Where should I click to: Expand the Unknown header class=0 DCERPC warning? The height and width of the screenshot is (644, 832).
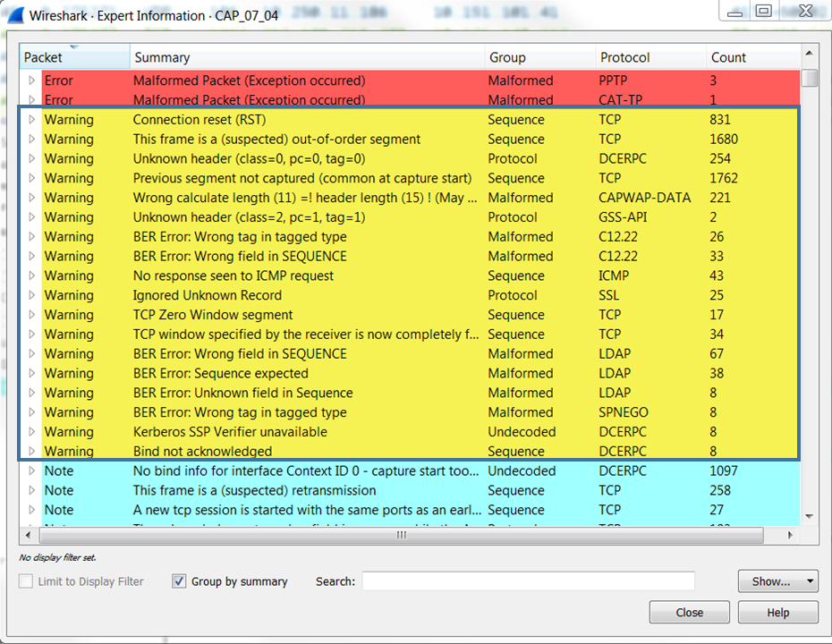(32, 158)
